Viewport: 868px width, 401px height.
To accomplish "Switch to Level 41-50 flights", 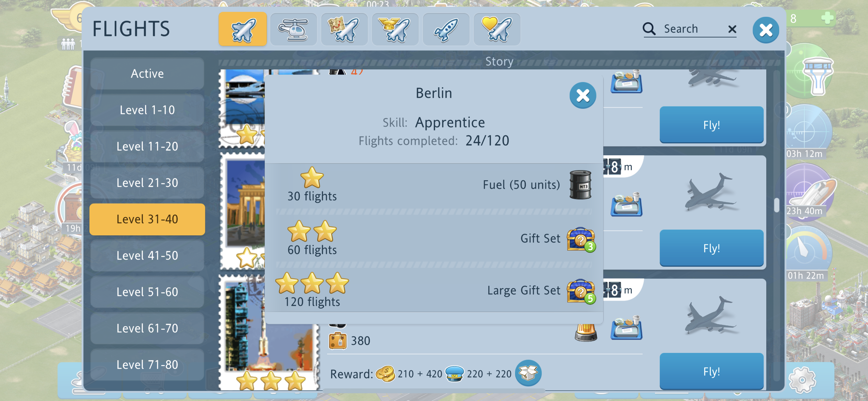I will coord(147,255).
